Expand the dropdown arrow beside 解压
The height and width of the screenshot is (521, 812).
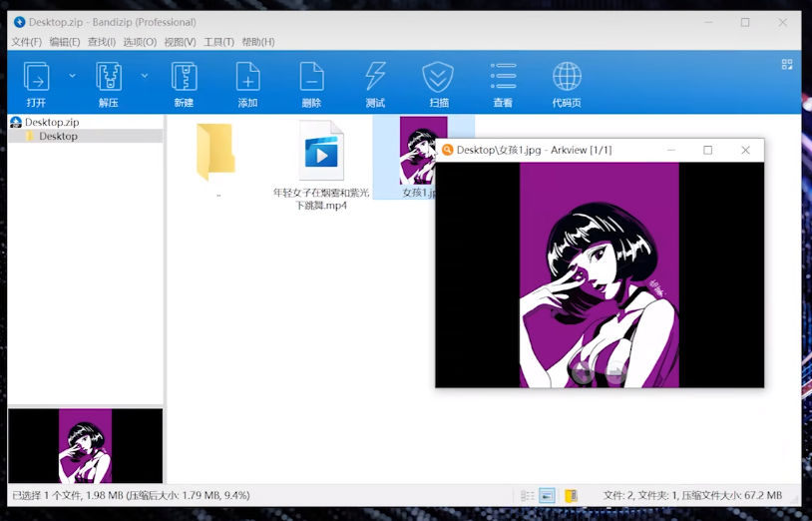click(x=145, y=76)
